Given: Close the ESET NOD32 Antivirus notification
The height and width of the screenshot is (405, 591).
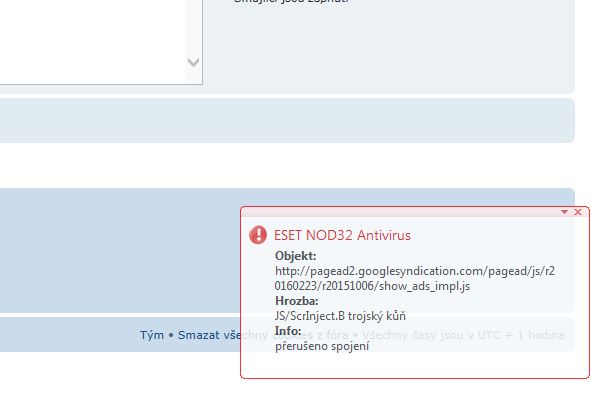Looking at the screenshot, I should [577, 212].
